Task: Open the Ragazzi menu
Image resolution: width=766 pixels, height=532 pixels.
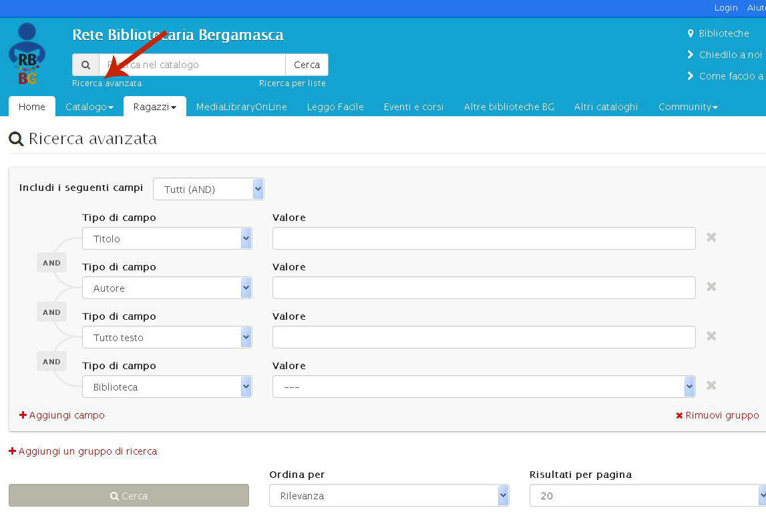Action: (x=154, y=107)
